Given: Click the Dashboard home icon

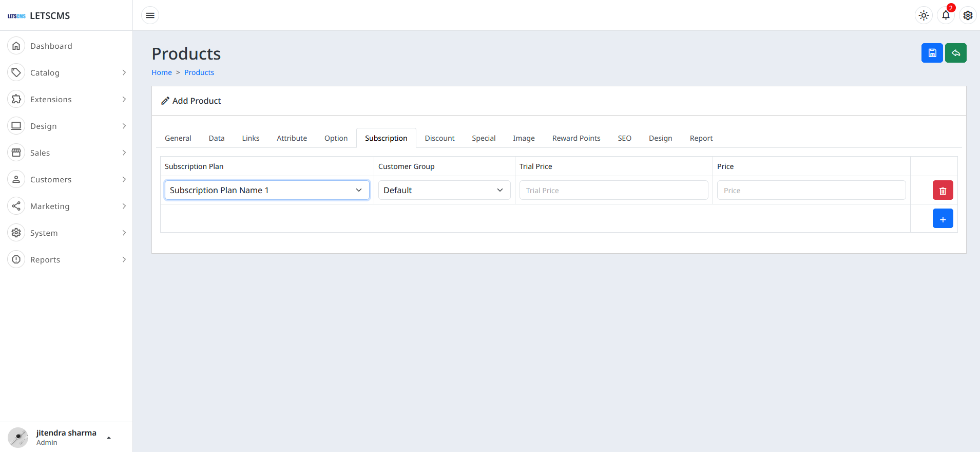Looking at the screenshot, I should tap(16, 46).
